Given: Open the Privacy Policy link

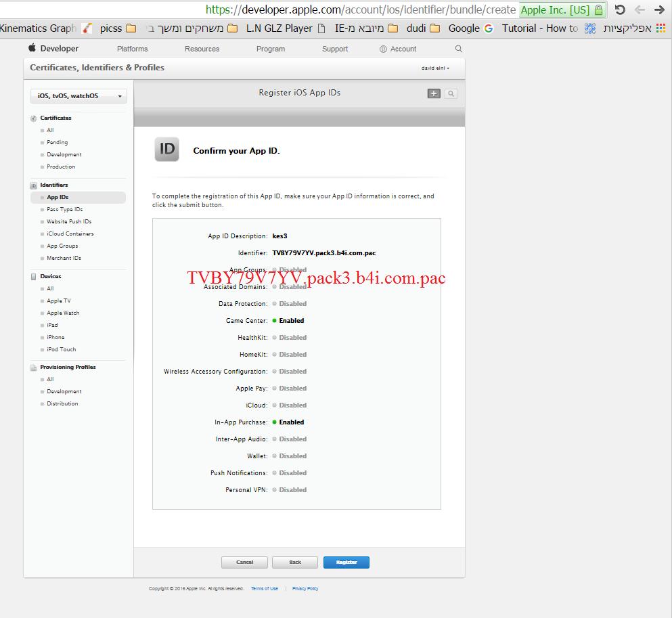Looking at the screenshot, I should click(305, 588).
